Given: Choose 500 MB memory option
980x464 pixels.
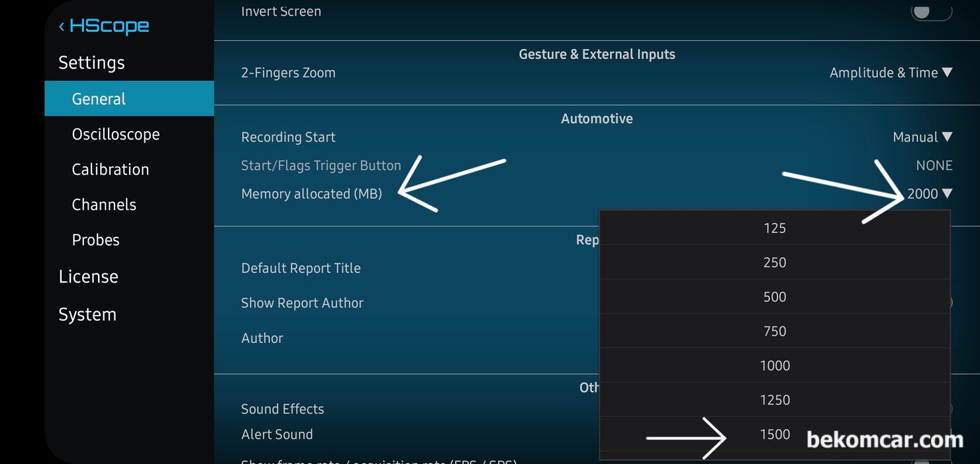Looking at the screenshot, I should pos(774,297).
